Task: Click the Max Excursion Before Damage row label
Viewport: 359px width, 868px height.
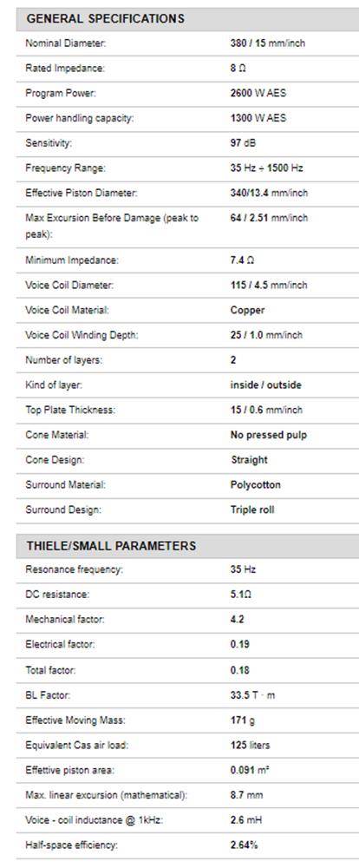Action: [x=112, y=226]
